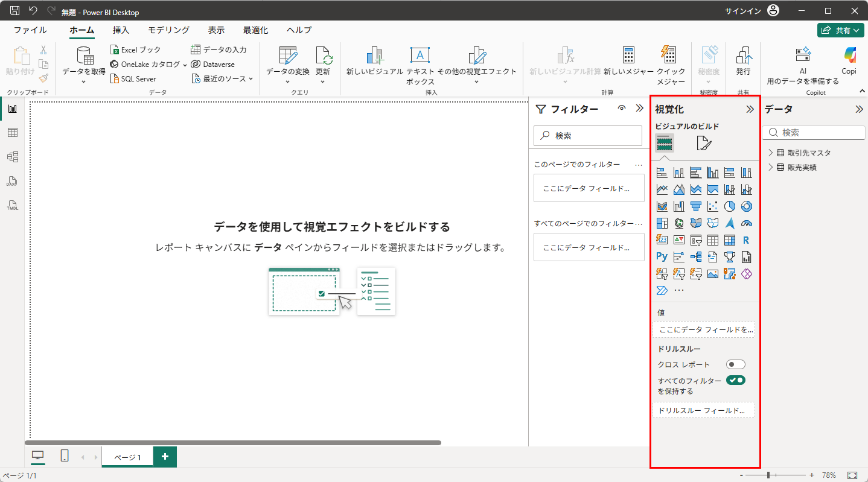868x482 pixels.
Task: Open the データの変換 dropdown arrow
Action: pyautogui.click(x=288, y=81)
